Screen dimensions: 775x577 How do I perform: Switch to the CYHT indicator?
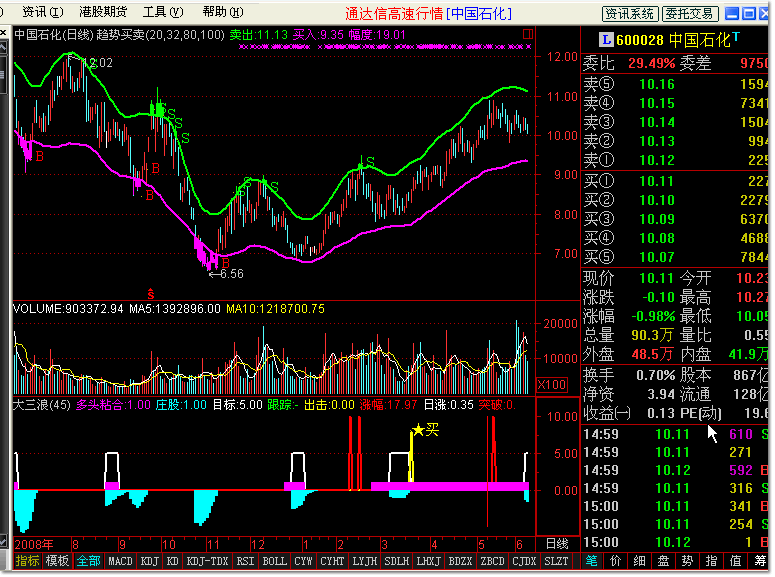[x=332, y=561]
